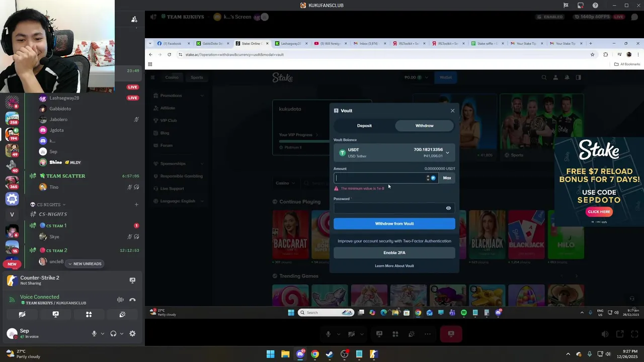Stream Counter-Strike 2 screen icon
This screenshot has height=362, width=644.
click(132, 281)
